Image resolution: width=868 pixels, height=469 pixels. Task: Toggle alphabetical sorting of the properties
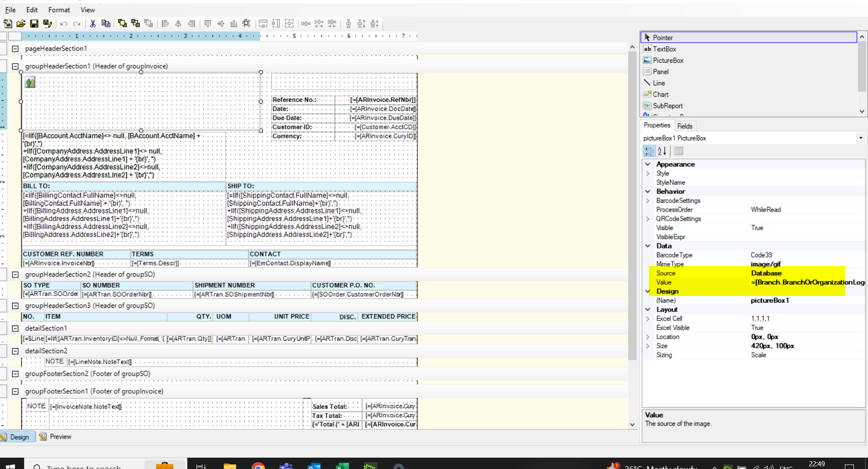pos(662,151)
